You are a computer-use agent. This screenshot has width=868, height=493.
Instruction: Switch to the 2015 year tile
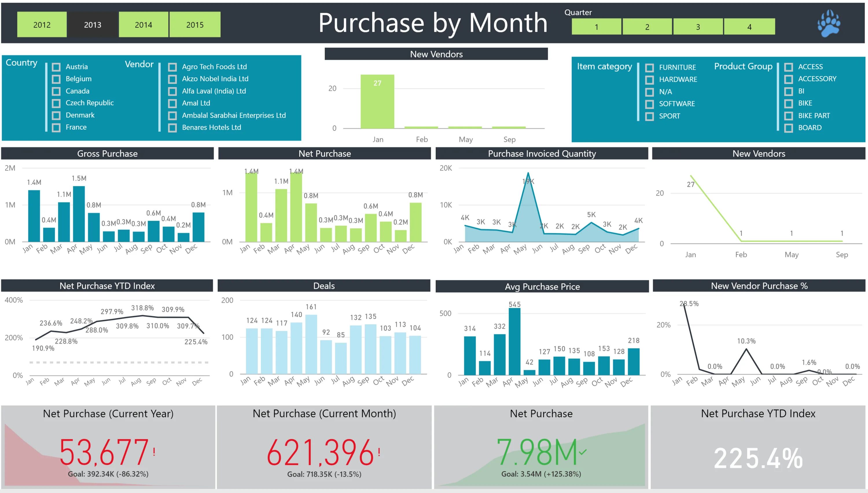click(195, 25)
